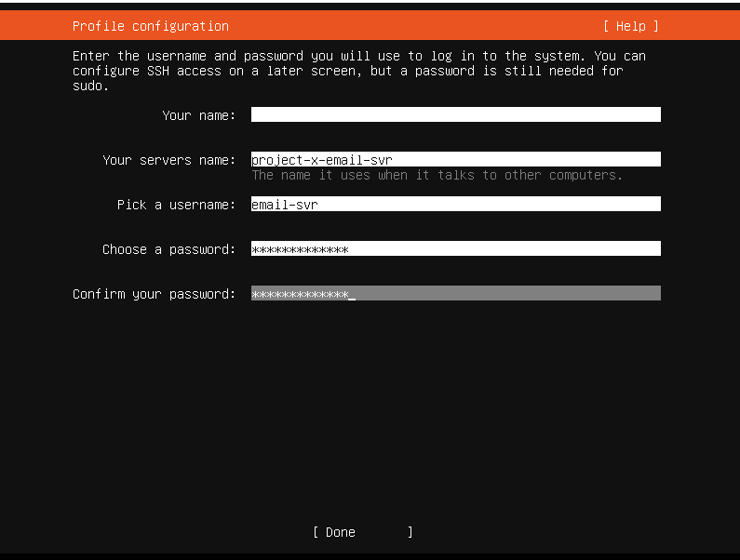
Task: Click the text cursor in confirm password
Action: click(352, 295)
